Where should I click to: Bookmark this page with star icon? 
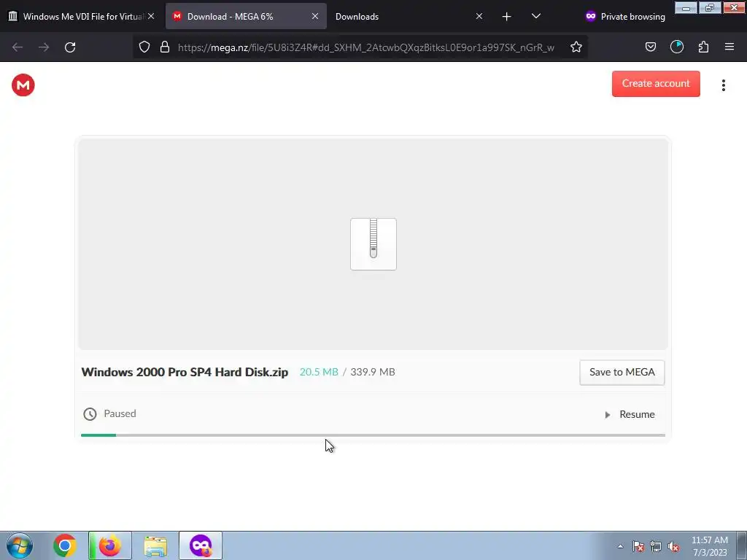point(576,47)
